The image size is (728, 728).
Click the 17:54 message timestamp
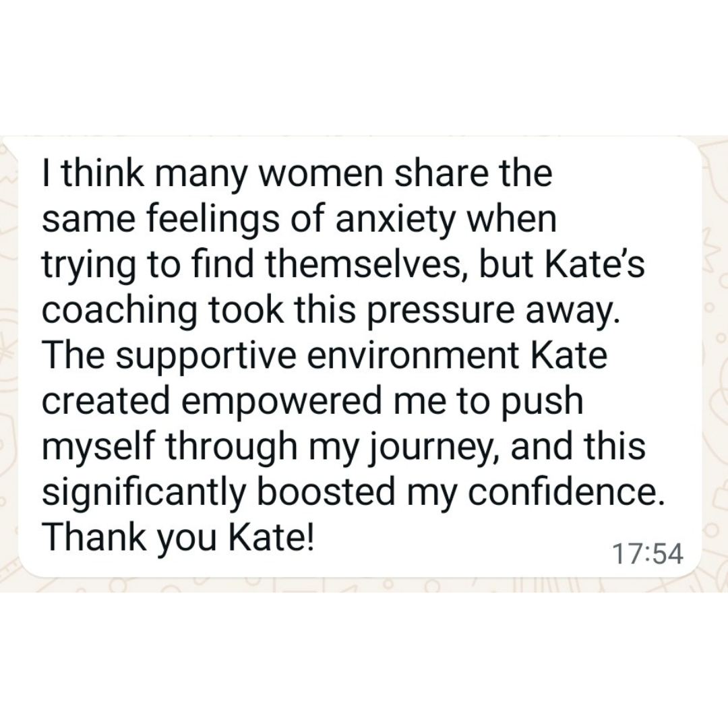click(647, 554)
